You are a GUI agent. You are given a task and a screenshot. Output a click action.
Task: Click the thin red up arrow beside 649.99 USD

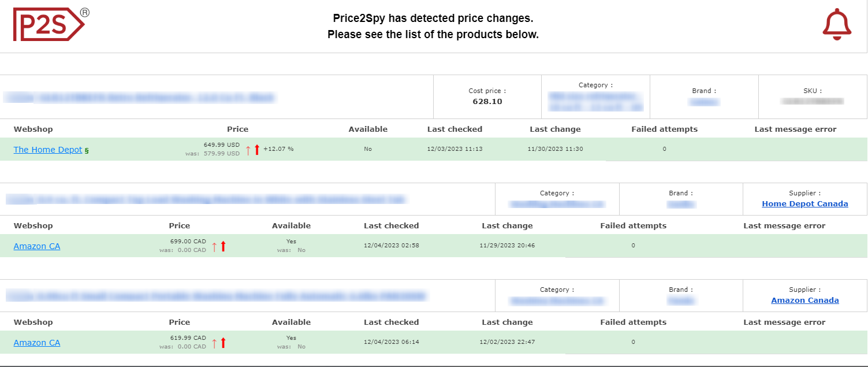pyautogui.click(x=248, y=150)
